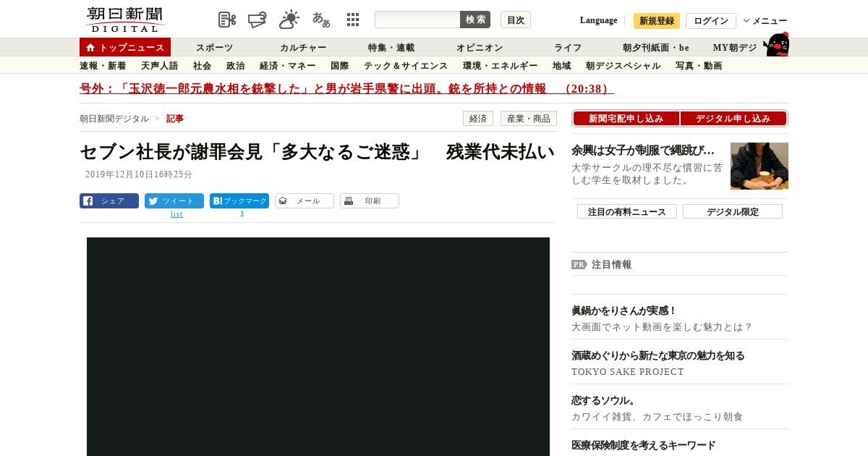Viewport: 868px width, 456px height.
Task: Click 新聞宅配申し込み subscription button
Action: [x=626, y=119]
